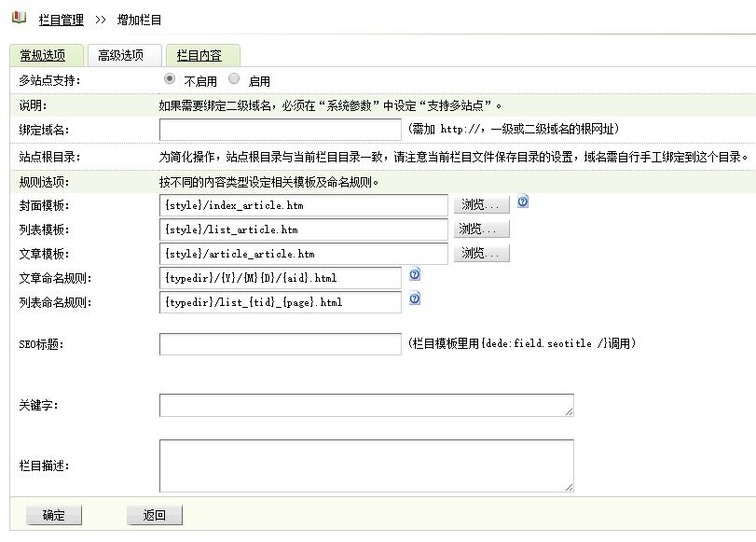756x542 pixels.
Task: Select the 不启用 radio button
Action: tap(169, 80)
